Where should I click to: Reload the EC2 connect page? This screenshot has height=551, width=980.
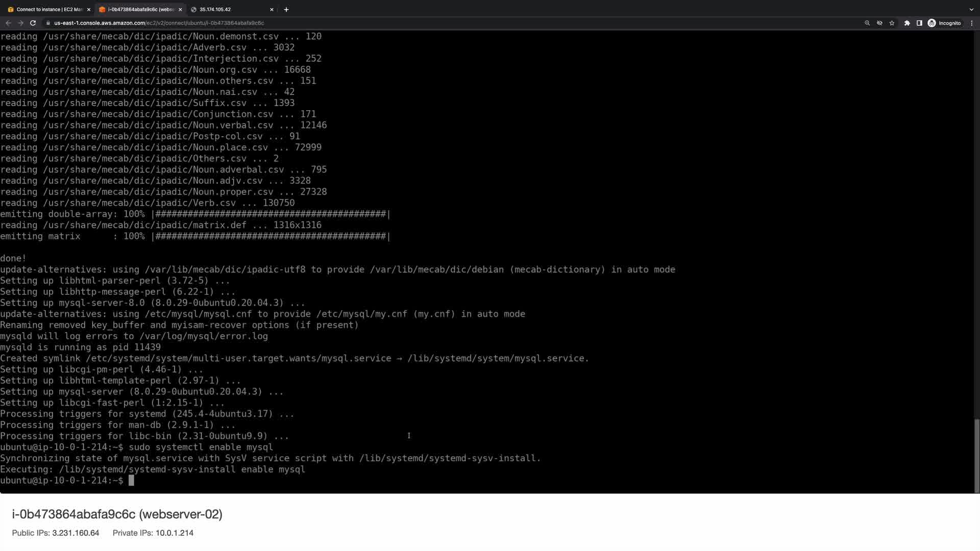(33, 23)
